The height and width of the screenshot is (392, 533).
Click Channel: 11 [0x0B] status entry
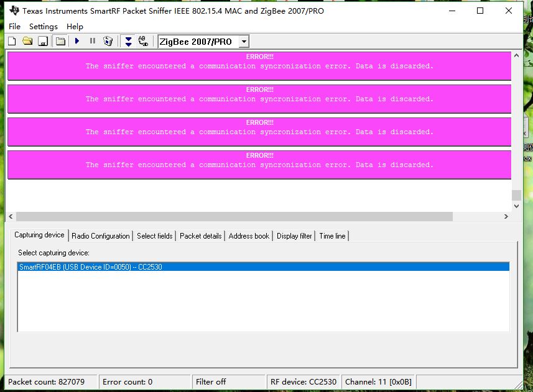378,382
